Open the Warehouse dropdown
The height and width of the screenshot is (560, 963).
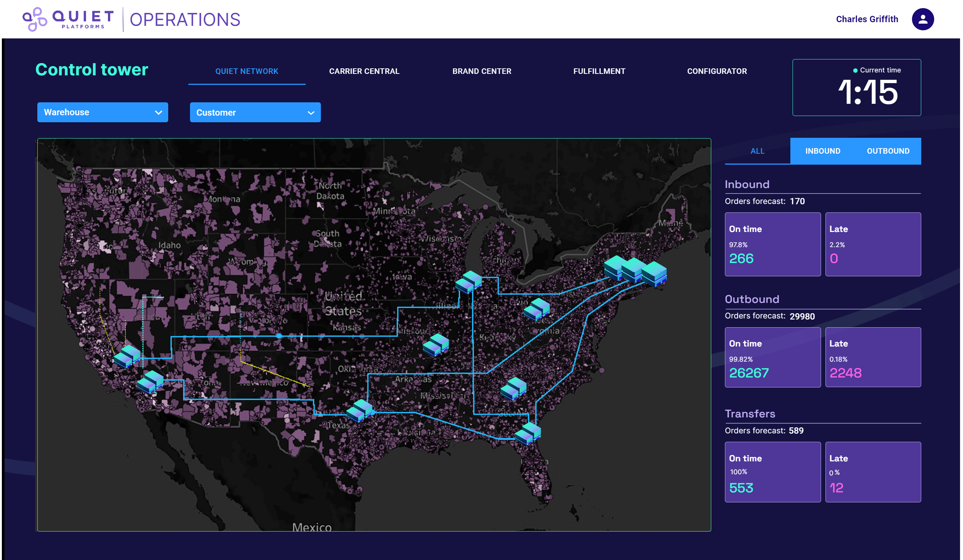pyautogui.click(x=102, y=112)
